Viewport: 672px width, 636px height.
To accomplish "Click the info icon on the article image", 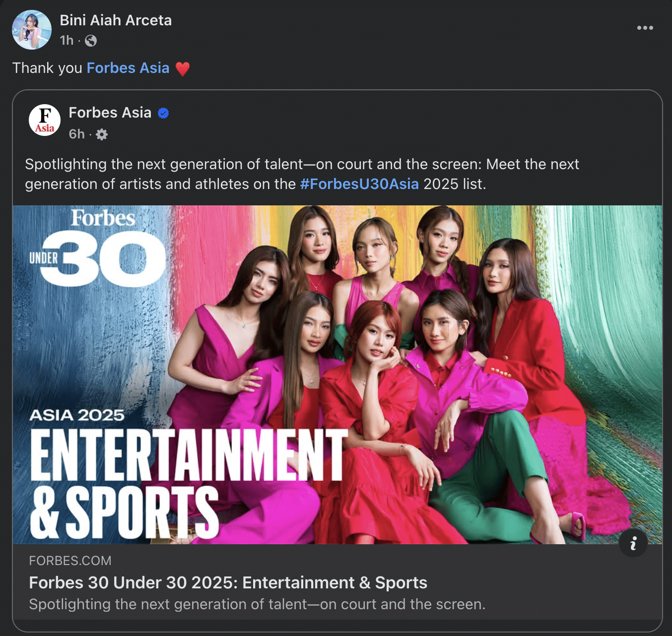I will point(633,543).
